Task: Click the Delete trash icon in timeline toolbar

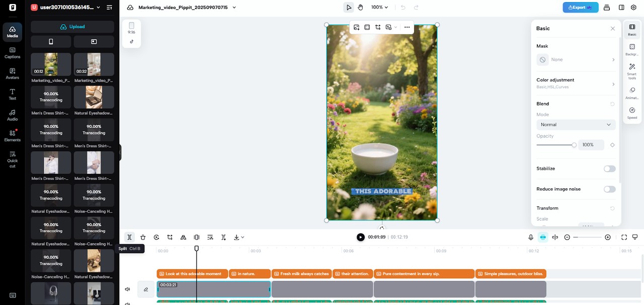Action: point(143,237)
